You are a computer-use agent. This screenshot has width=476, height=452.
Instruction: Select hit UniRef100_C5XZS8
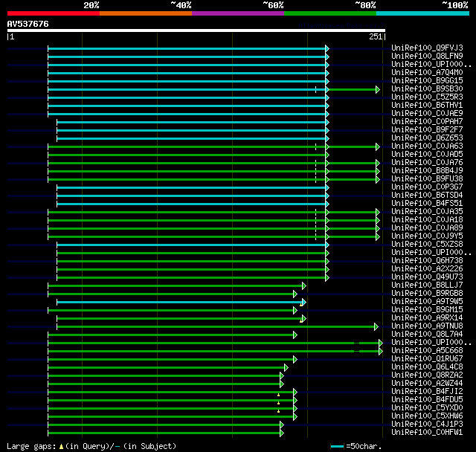427,245
